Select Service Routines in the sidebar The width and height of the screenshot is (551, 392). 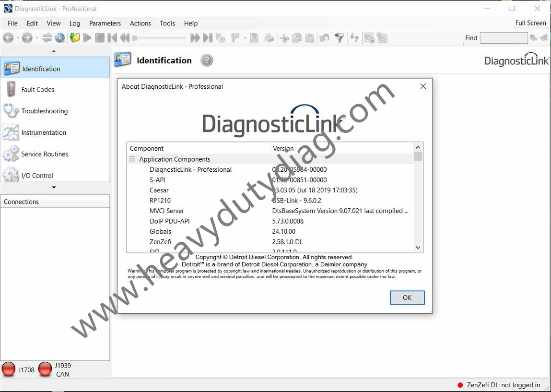point(55,154)
